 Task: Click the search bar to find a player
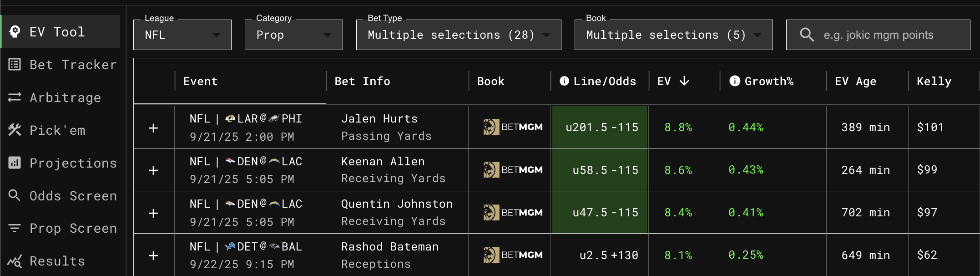pos(878,35)
